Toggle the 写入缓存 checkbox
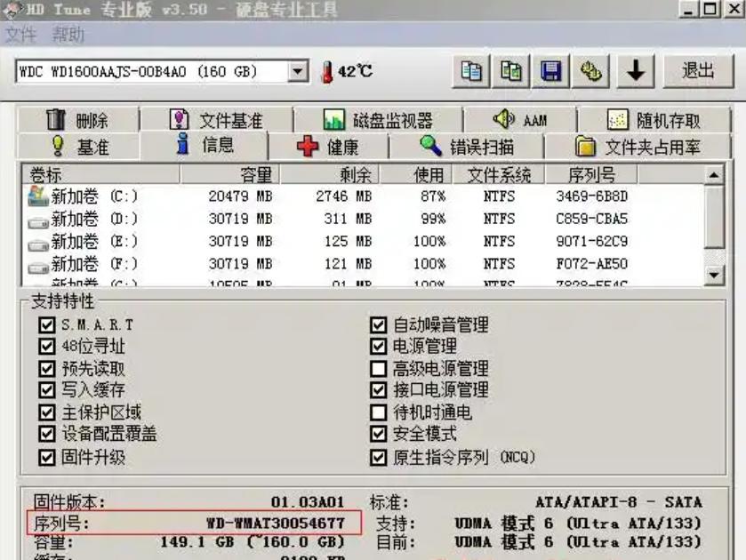 click(46, 389)
